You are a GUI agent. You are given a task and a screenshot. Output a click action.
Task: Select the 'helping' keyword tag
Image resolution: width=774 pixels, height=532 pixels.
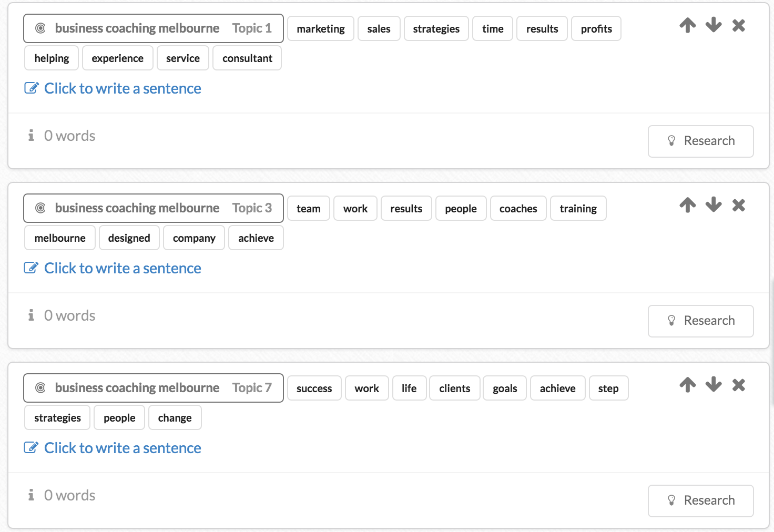[x=52, y=58]
